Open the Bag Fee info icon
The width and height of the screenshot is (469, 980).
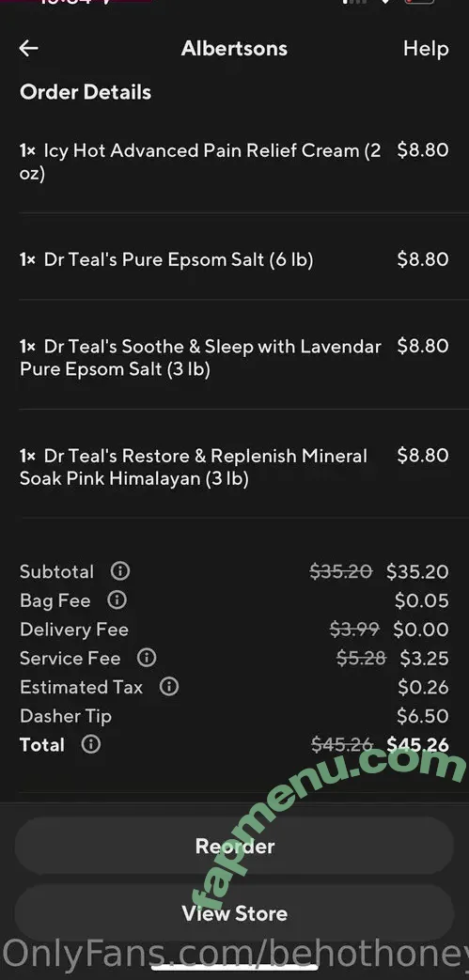coord(117,600)
